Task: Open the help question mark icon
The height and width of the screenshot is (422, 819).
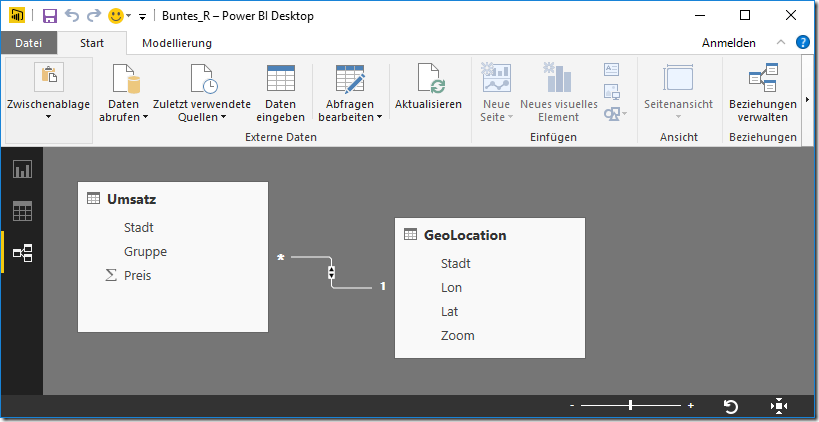Action: click(x=802, y=42)
